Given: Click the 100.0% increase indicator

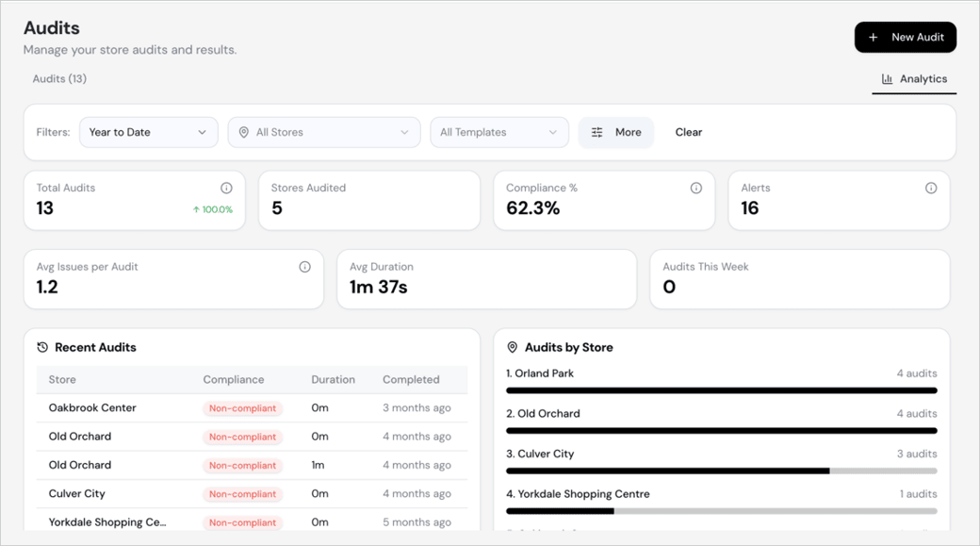Looking at the screenshot, I should click(213, 209).
